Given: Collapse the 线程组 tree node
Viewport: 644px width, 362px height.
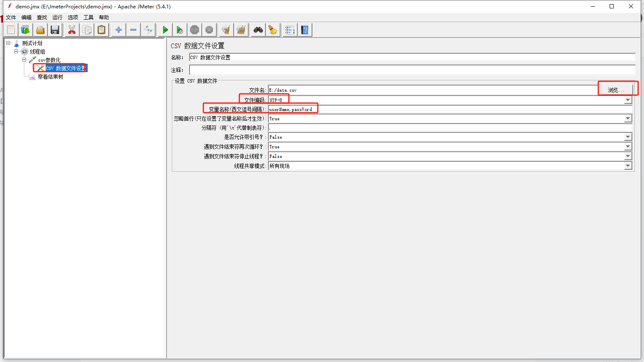Looking at the screenshot, I should 16,51.
